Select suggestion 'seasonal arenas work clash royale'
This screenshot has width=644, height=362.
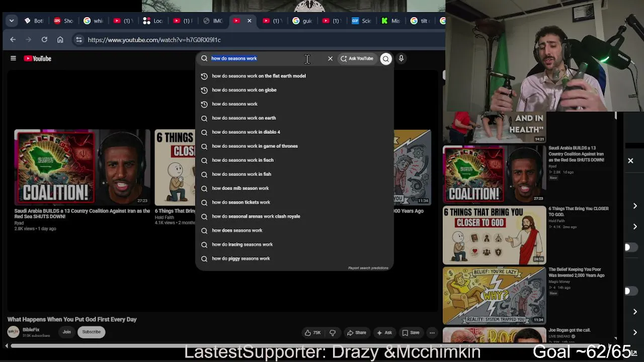[x=294, y=217]
